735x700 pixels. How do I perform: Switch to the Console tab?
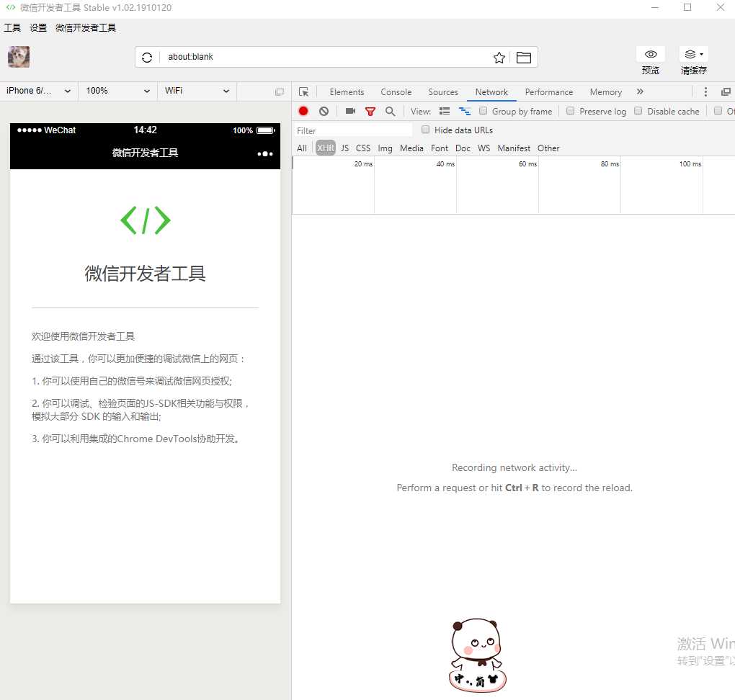coord(396,92)
